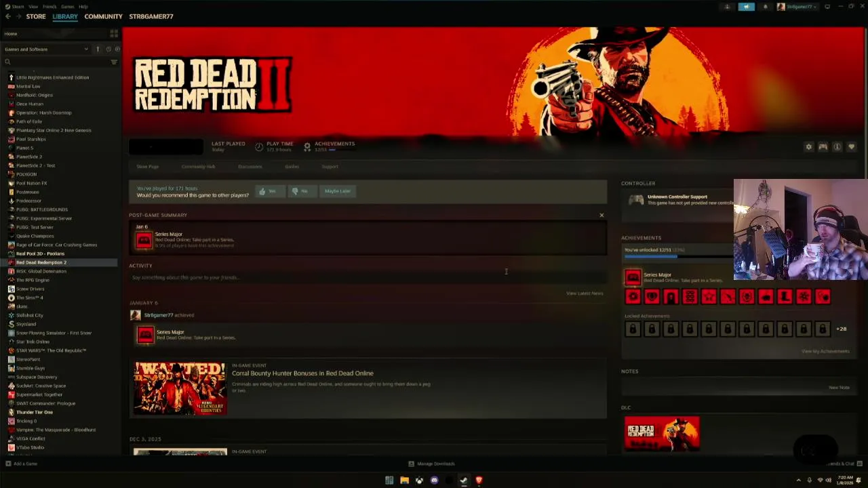Open the Discussions link
The height and width of the screenshot is (488, 868).
(250, 167)
